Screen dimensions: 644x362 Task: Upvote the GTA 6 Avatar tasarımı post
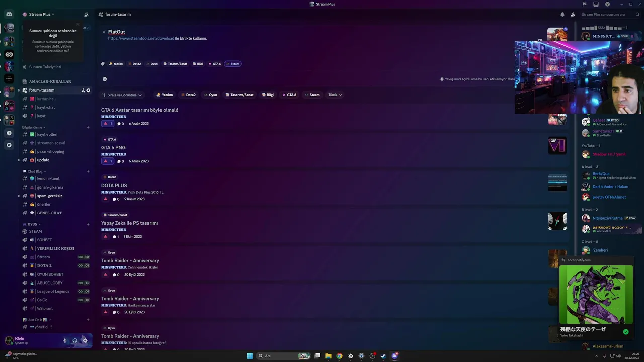pos(108,123)
